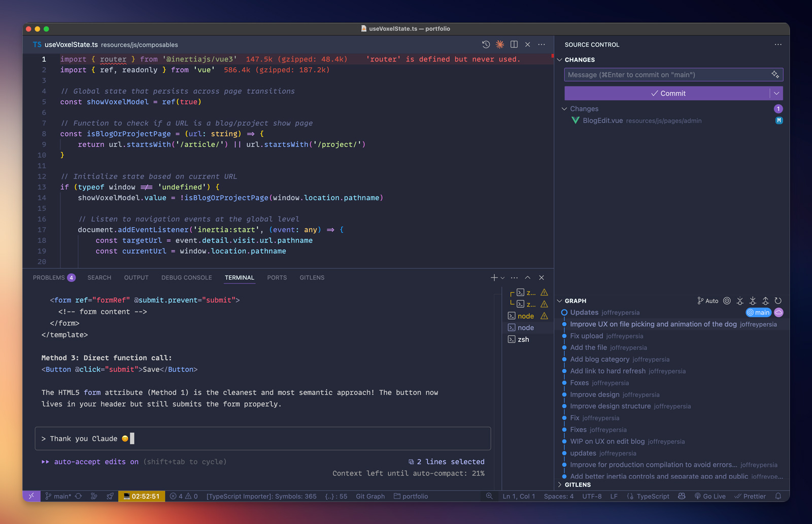Refresh the commit graph

click(x=778, y=301)
